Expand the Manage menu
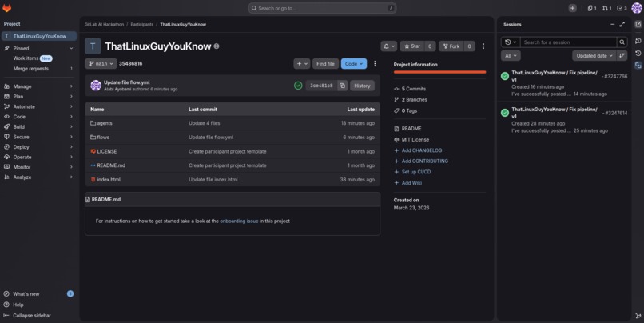This screenshot has width=644, height=323. [x=38, y=86]
